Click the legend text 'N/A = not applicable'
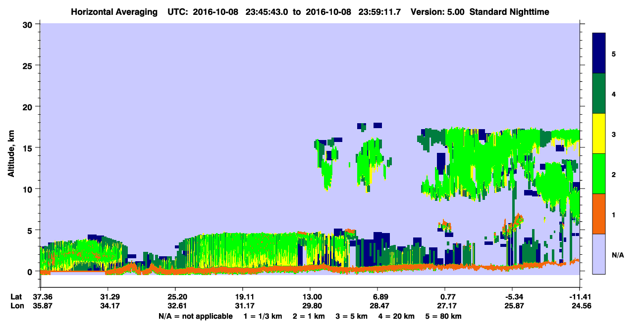The image size is (644, 330). (x=195, y=316)
